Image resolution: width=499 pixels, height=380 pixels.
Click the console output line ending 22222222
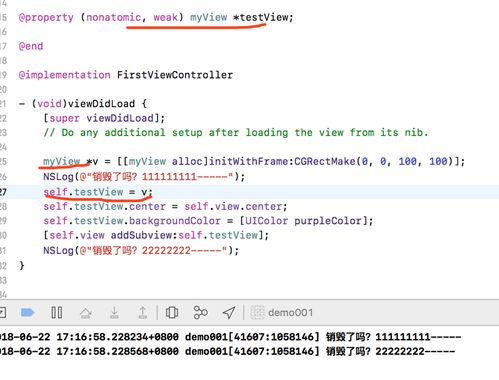227,351
